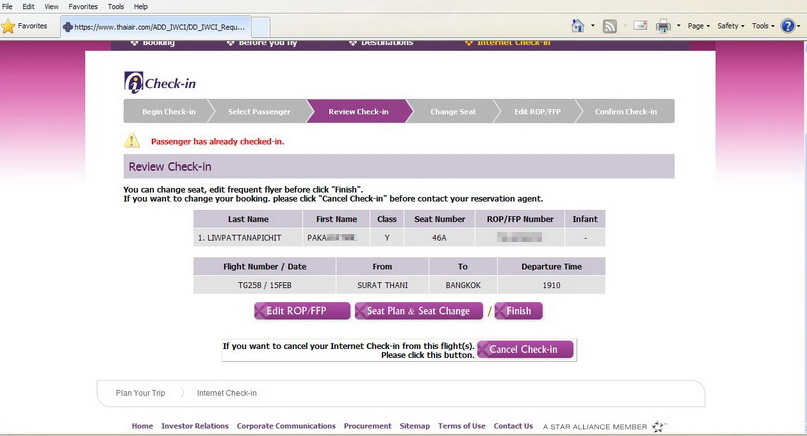The height and width of the screenshot is (436, 807).
Task: Click the TG258 / 15FEB flight cell
Action: [265, 285]
